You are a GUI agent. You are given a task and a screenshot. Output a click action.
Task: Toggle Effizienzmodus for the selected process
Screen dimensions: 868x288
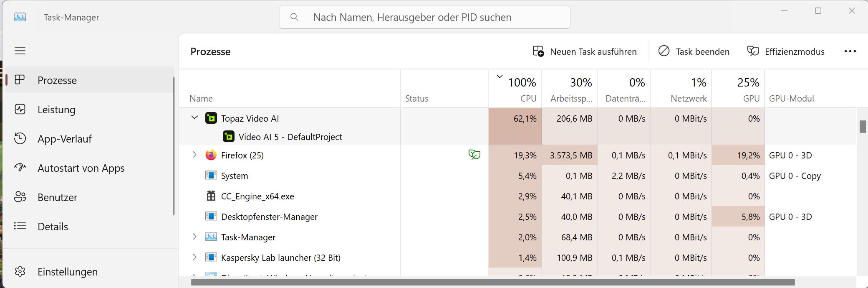pyautogui.click(x=786, y=51)
